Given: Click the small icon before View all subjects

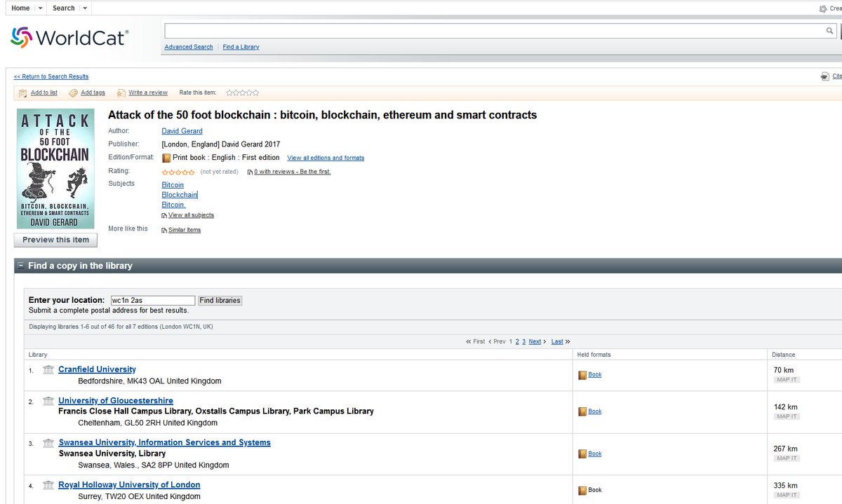Looking at the screenshot, I should (164, 215).
